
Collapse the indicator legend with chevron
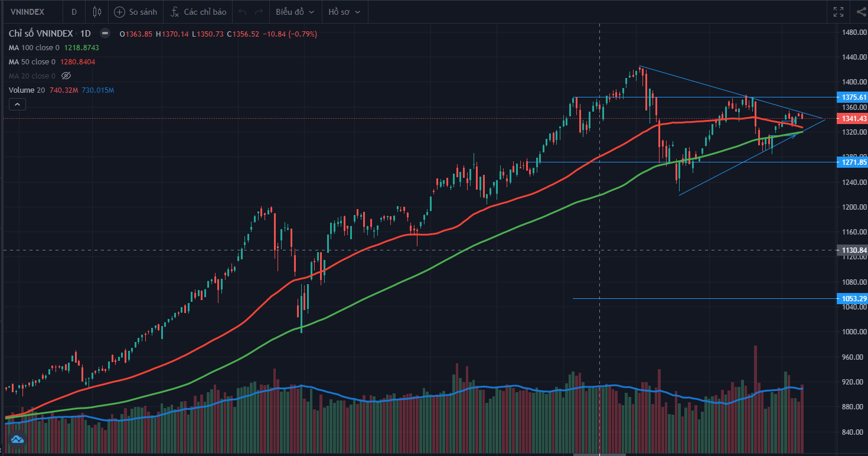click(x=17, y=105)
